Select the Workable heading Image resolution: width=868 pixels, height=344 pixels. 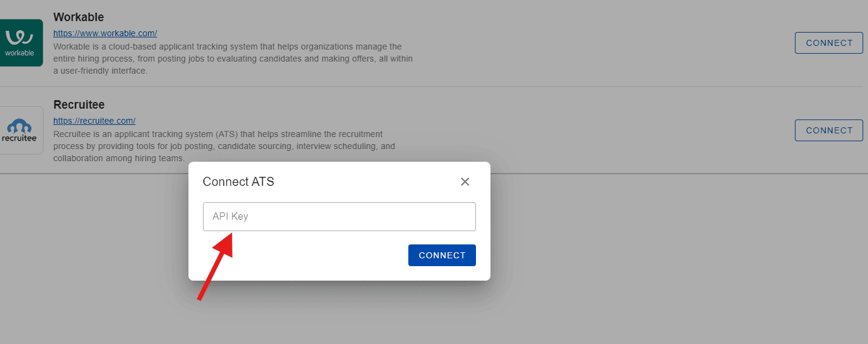pyautogui.click(x=79, y=18)
